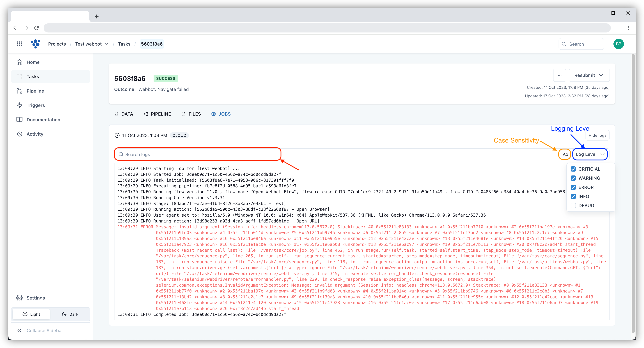
Task: Click the Activity sidebar icon
Action: point(20,134)
